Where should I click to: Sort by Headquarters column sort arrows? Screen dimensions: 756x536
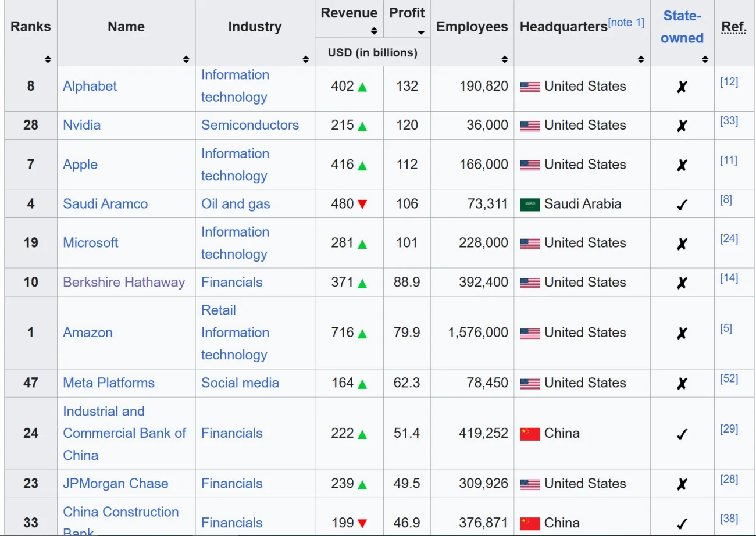tap(641, 59)
